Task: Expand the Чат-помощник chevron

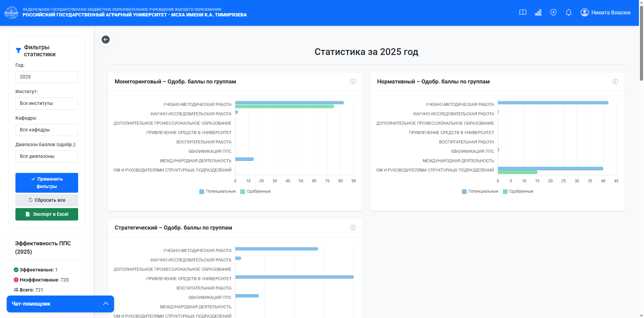Action: (x=106, y=304)
